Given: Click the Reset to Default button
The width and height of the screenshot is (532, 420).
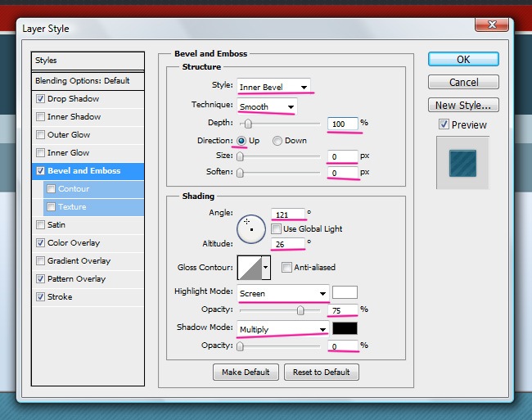Looking at the screenshot, I should [x=322, y=373].
